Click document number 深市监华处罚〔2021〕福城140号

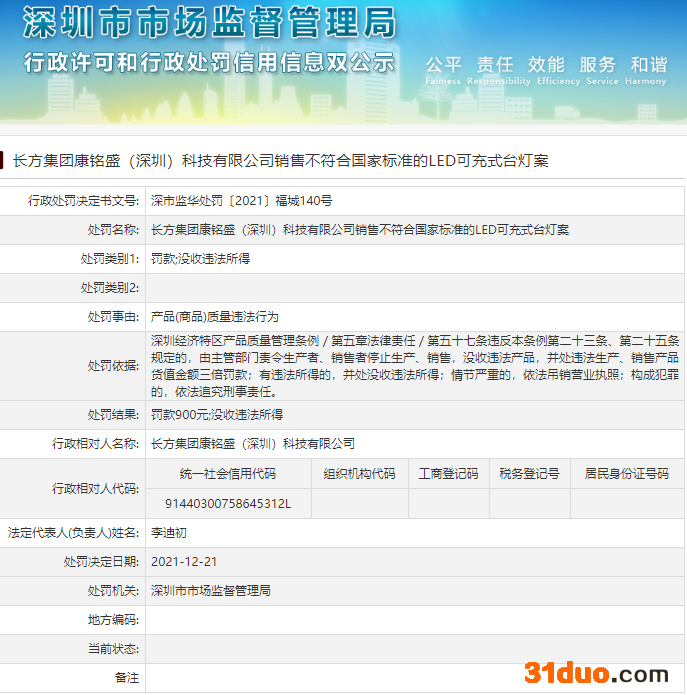pos(241,201)
